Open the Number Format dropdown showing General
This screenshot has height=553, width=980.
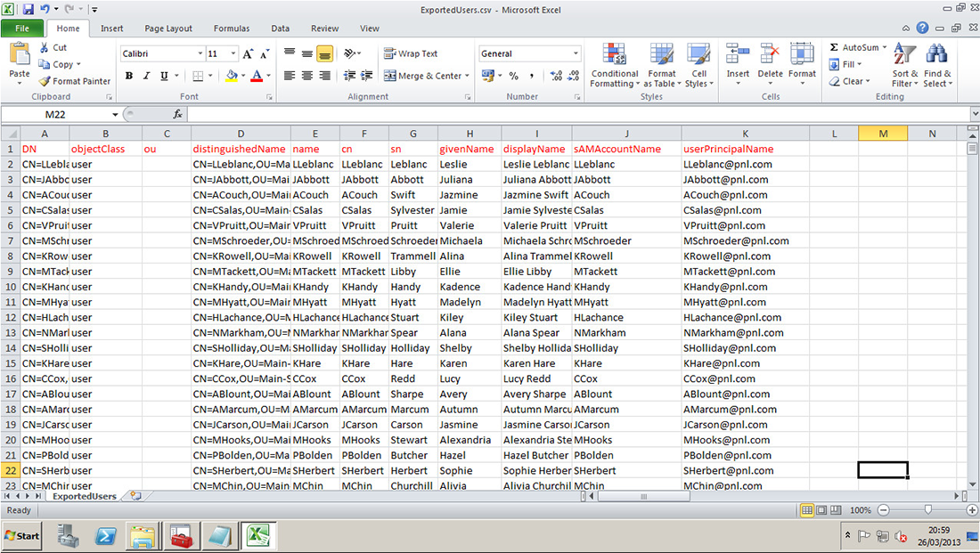click(528, 53)
